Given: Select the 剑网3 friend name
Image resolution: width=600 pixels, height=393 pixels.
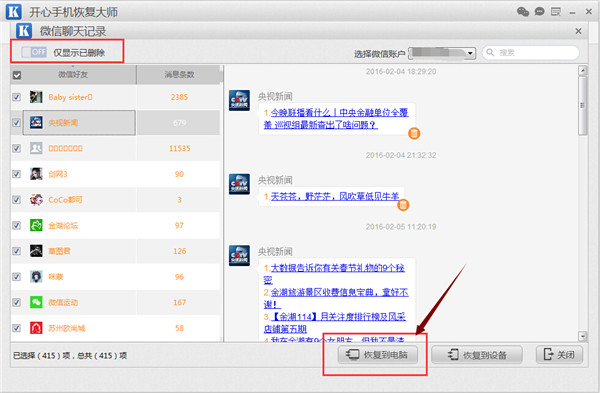Looking at the screenshot, I should point(58,174).
